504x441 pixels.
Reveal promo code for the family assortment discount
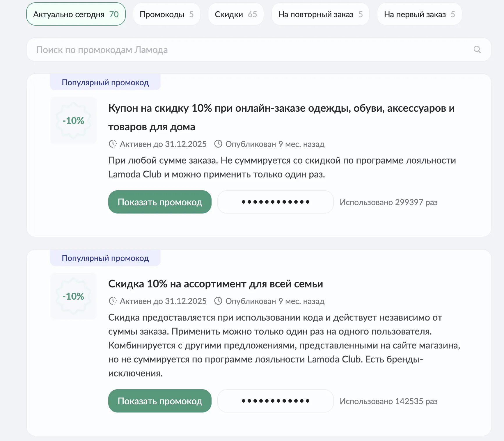click(160, 401)
